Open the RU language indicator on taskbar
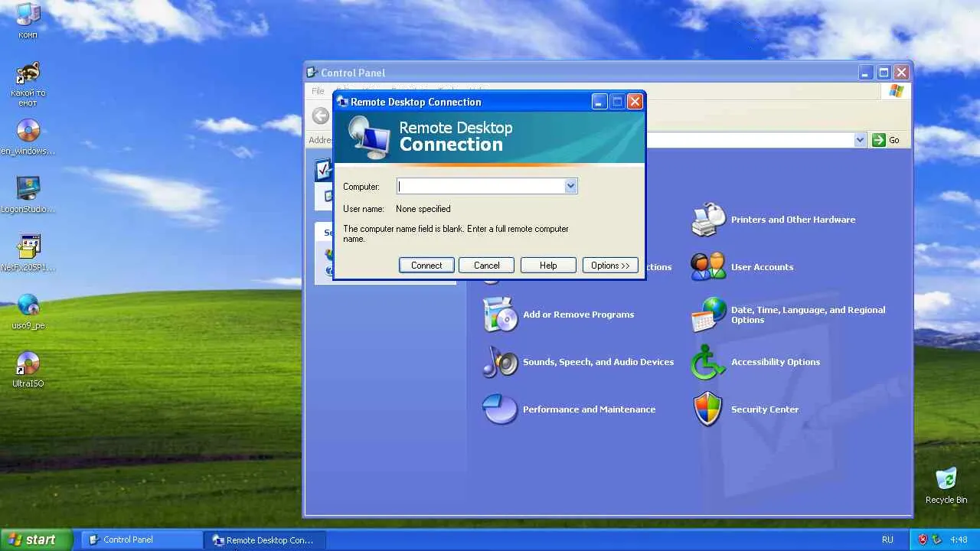The width and height of the screenshot is (980, 551). tap(887, 540)
